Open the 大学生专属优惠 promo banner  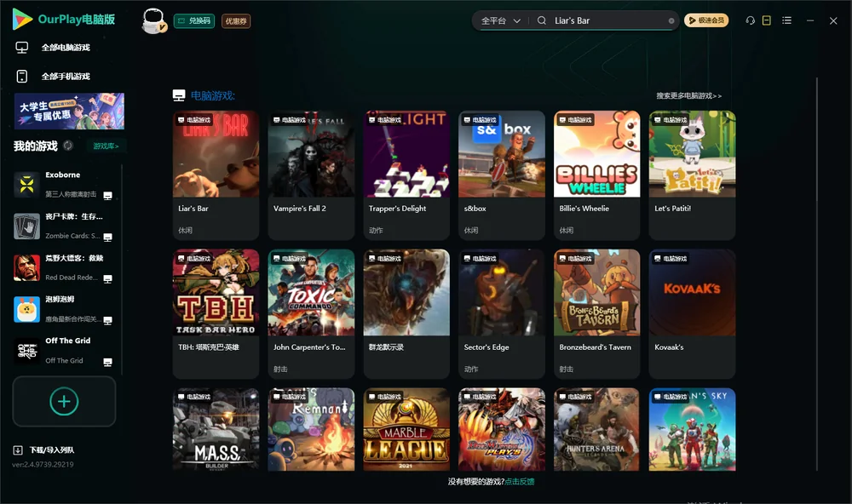tap(69, 111)
